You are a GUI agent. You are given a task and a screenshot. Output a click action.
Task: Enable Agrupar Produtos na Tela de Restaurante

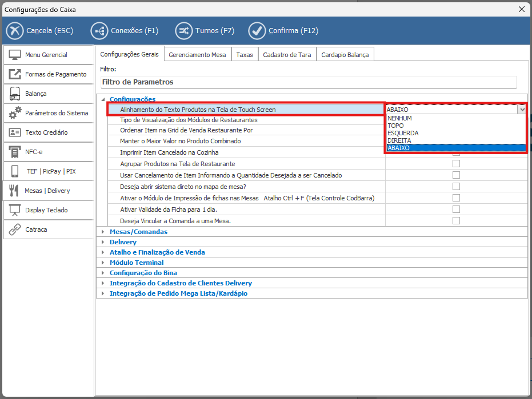pos(456,164)
